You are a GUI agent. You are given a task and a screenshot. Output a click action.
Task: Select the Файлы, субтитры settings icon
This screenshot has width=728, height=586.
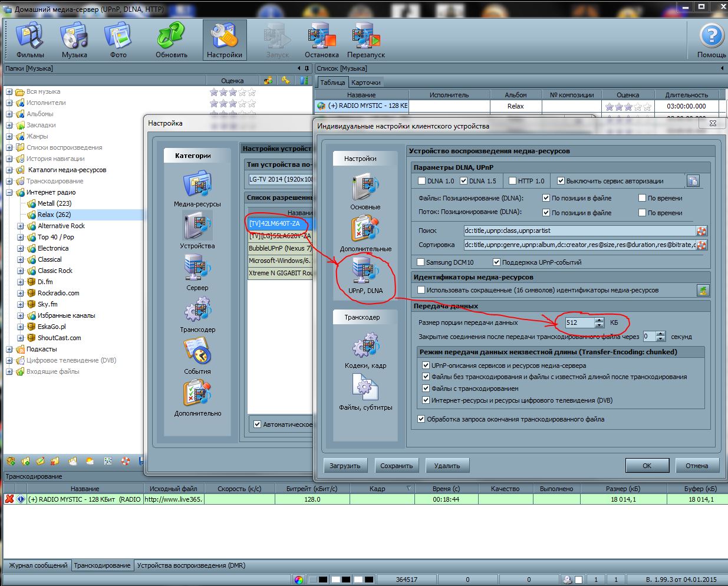(x=365, y=392)
